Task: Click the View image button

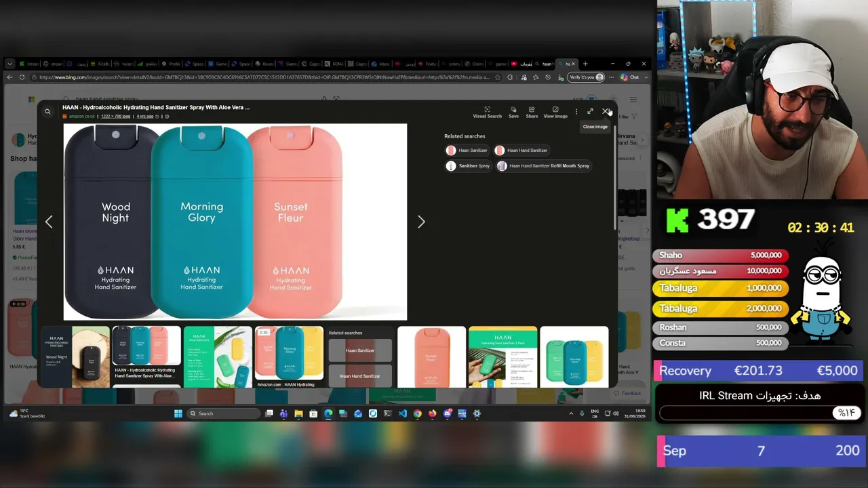Action: coord(555,112)
